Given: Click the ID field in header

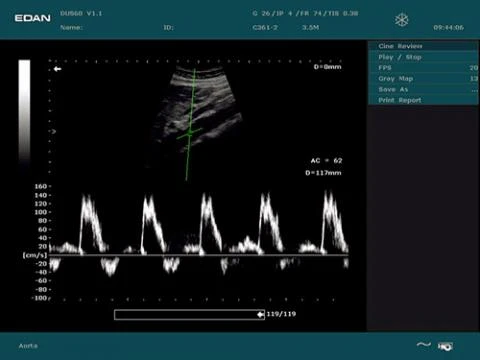Looking at the screenshot, I should [x=169, y=28].
